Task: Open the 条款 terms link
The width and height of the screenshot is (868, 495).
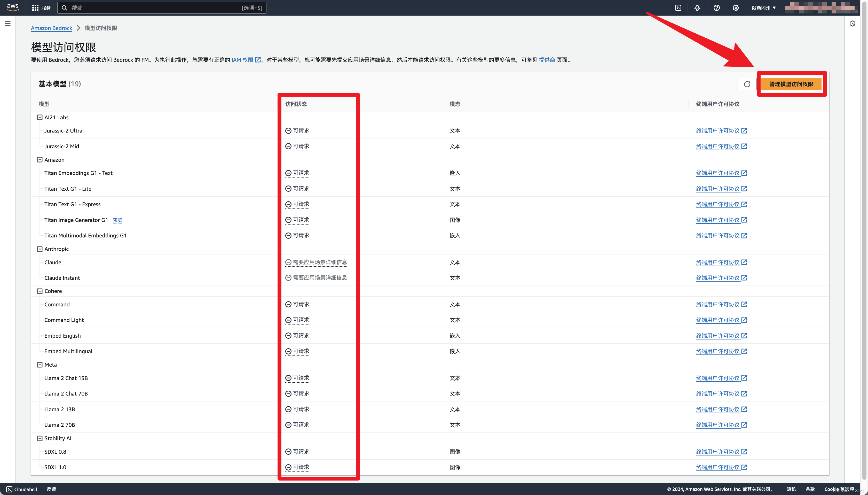Action: [810, 489]
